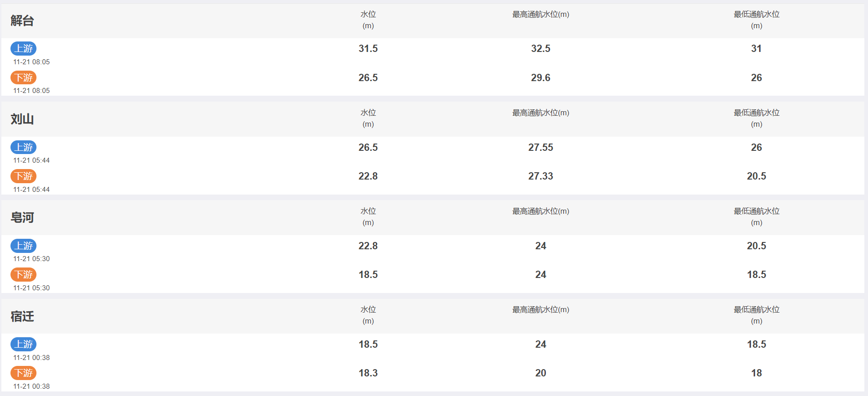Viewport: 868px width, 396px height.
Task: Click 刘山 upstream max navigable level 27.55
Action: pyautogui.click(x=541, y=147)
